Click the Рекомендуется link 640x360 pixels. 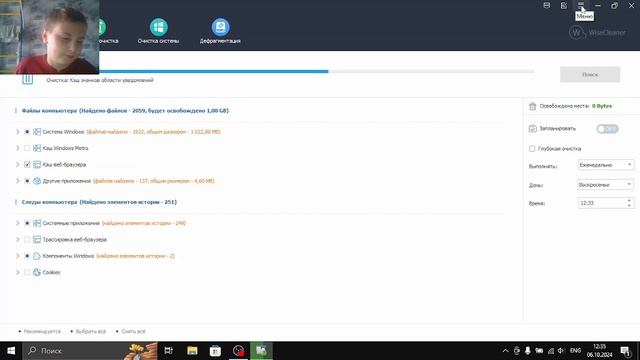coord(42,331)
